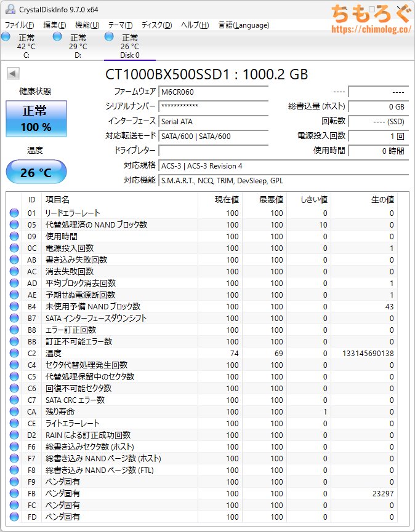Image resolution: width=415 pixels, height=532 pixels.
Task: Click the しきい値 column header
Action: click(x=309, y=199)
